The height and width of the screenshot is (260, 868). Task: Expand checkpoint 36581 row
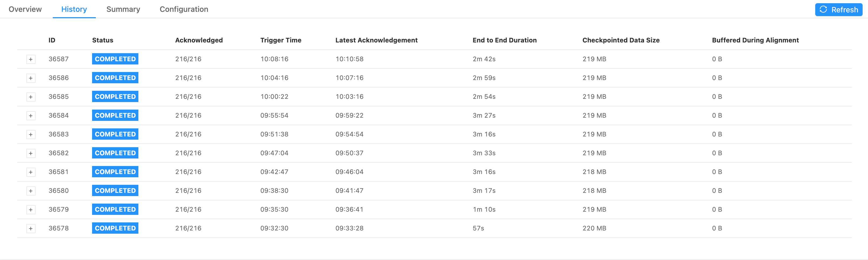point(31,172)
